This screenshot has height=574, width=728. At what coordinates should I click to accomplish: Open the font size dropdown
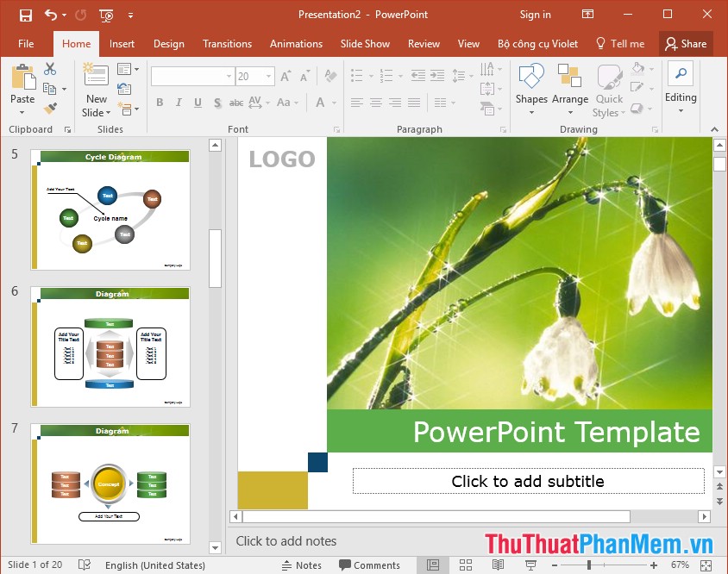click(267, 77)
